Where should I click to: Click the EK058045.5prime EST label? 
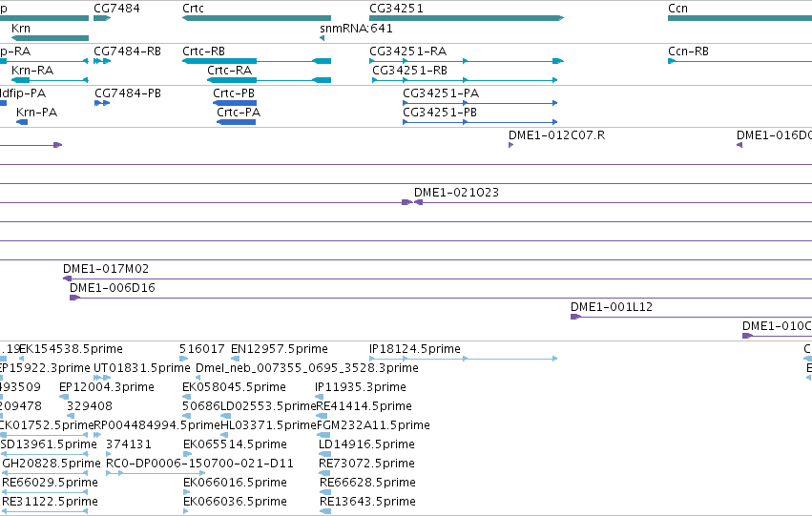coord(234,387)
